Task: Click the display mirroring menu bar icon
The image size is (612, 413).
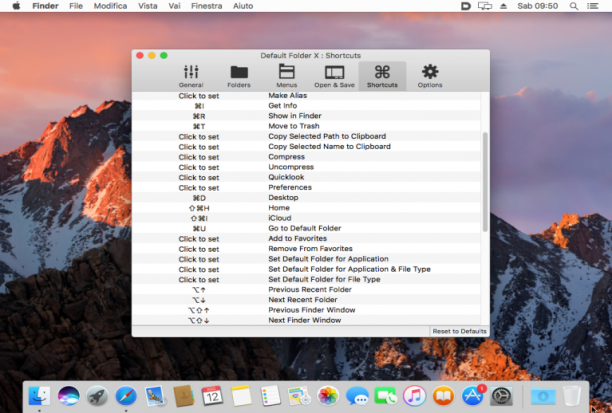Action: coord(485,6)
